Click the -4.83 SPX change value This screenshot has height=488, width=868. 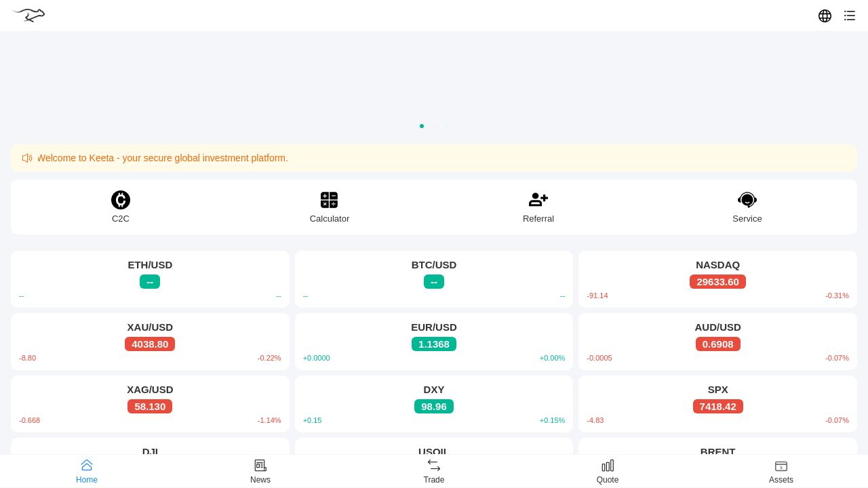(595, 420)
